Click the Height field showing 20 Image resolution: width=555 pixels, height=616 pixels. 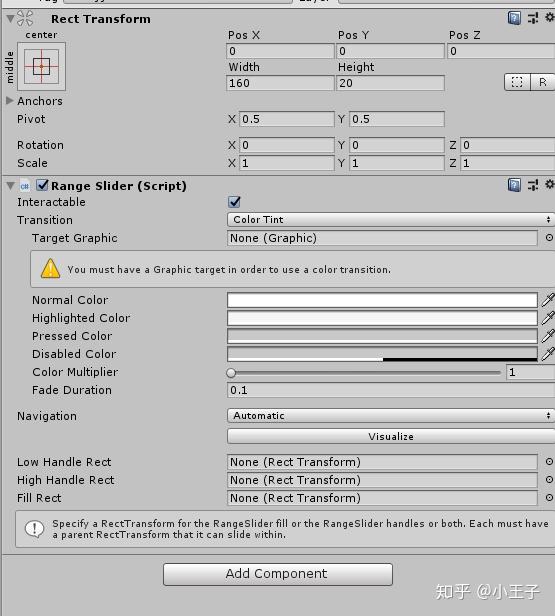point(390,83)
